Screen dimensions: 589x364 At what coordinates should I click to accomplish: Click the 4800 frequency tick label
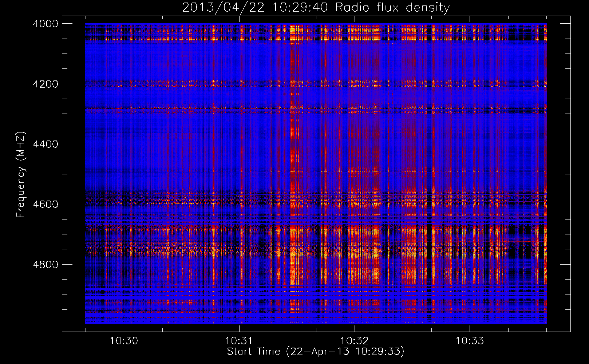46,265
